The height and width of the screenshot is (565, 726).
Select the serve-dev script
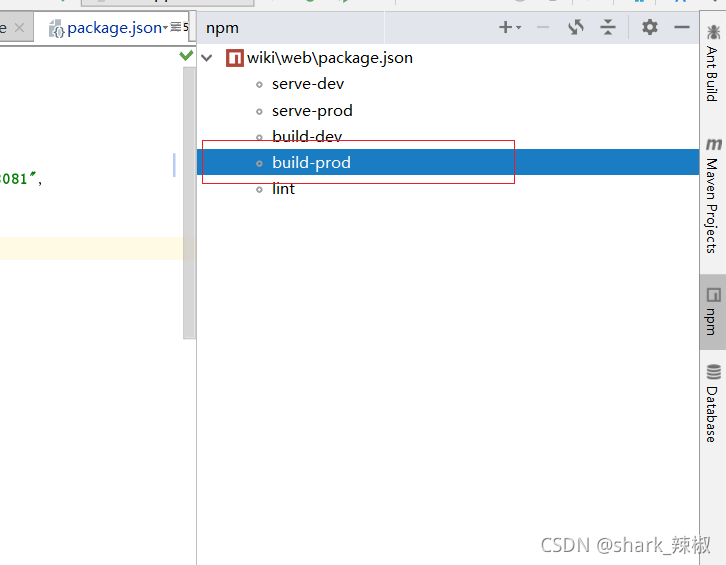[308, 84]
